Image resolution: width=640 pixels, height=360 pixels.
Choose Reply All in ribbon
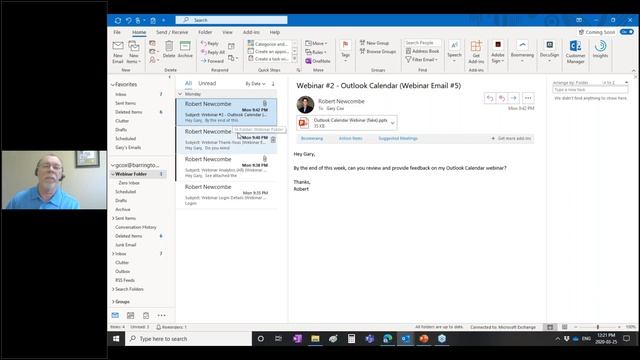[213, 52]
